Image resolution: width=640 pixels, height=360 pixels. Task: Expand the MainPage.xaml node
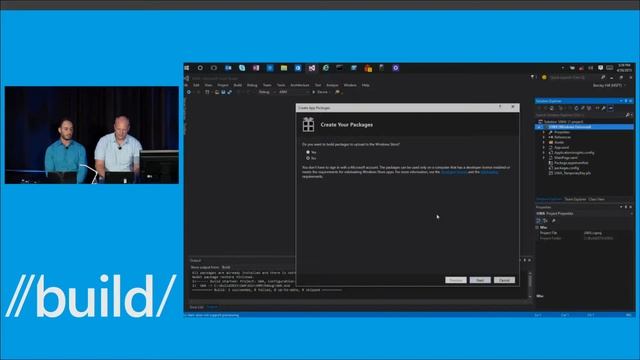(544, 158)
